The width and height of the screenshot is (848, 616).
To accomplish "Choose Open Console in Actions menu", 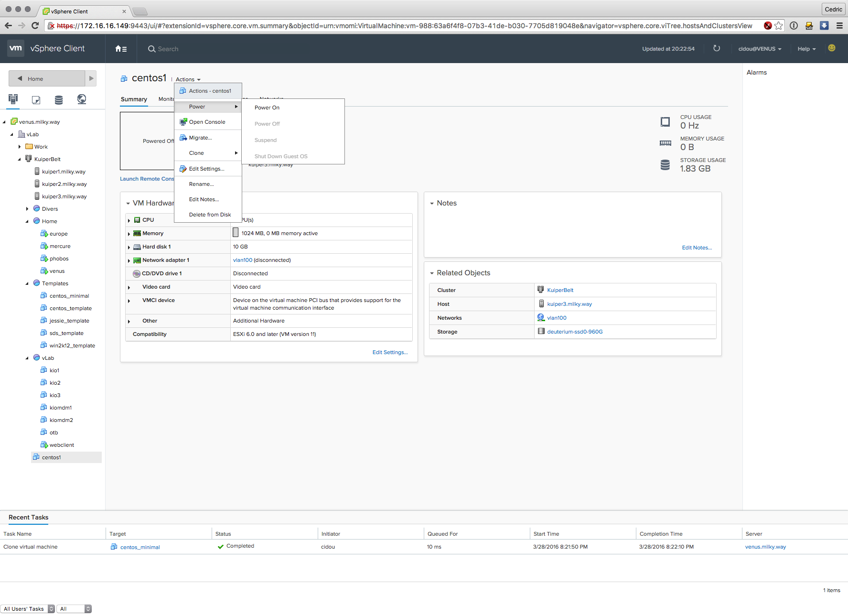I will tap(207, 122).
